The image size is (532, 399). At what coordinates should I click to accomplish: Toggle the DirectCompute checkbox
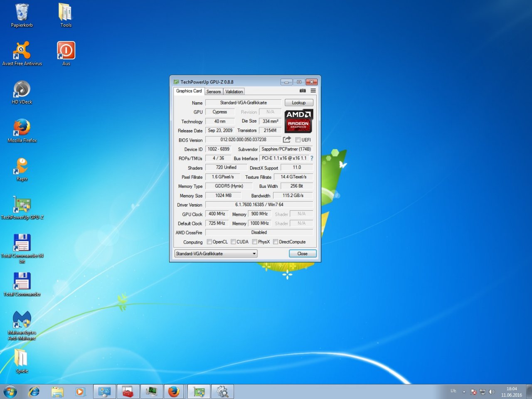tap(275, 242)
